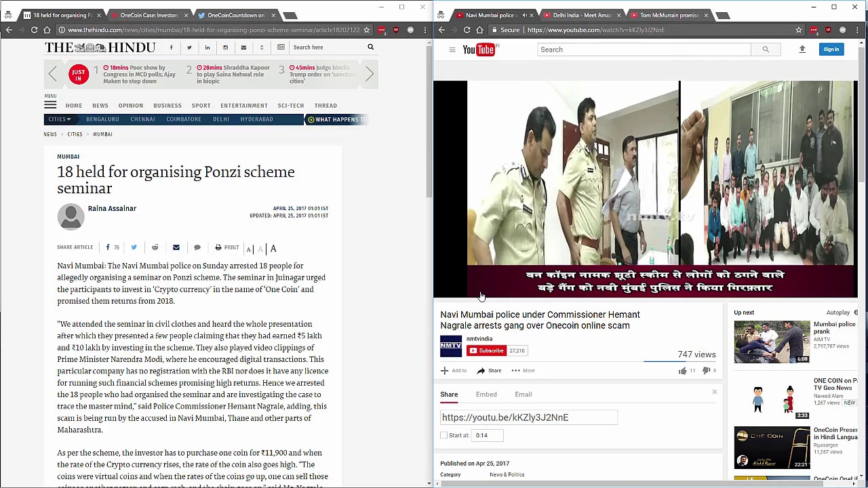The image size is (868, 488).
Task: Open the SCI-TECH menu item
Action: coord(291,106)
